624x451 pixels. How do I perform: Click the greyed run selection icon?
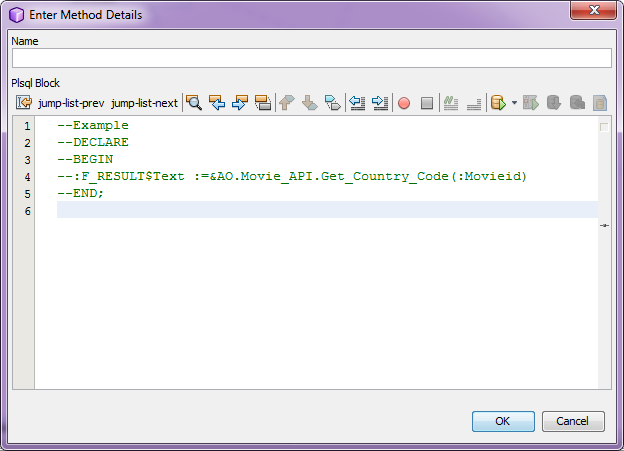(530, 103)
